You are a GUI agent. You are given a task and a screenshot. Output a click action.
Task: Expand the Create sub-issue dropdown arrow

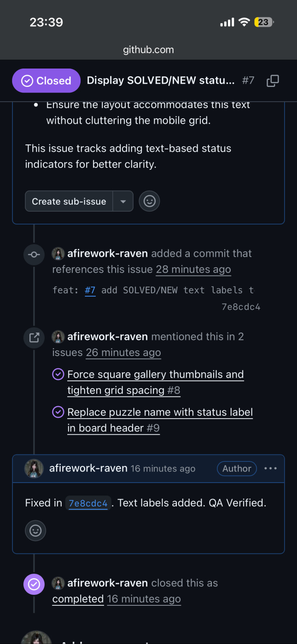(x=123, y=201)
